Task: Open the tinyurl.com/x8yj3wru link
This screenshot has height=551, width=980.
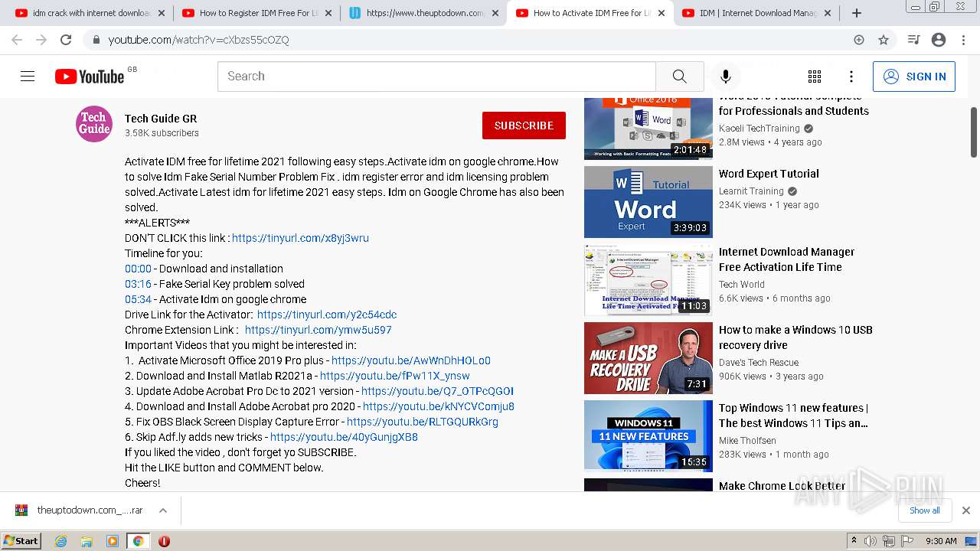Action: [300, 238]
